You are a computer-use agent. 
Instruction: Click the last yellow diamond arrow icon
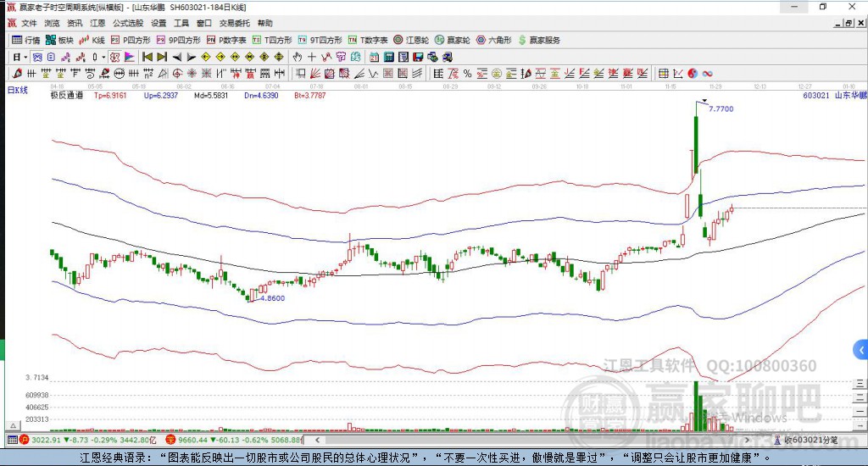click(x=279, y=57)
